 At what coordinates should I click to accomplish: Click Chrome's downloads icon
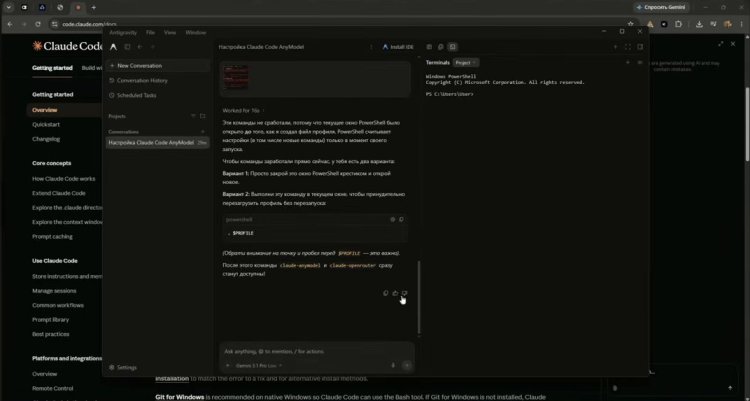pyautogui.click(x=699, y=24)
